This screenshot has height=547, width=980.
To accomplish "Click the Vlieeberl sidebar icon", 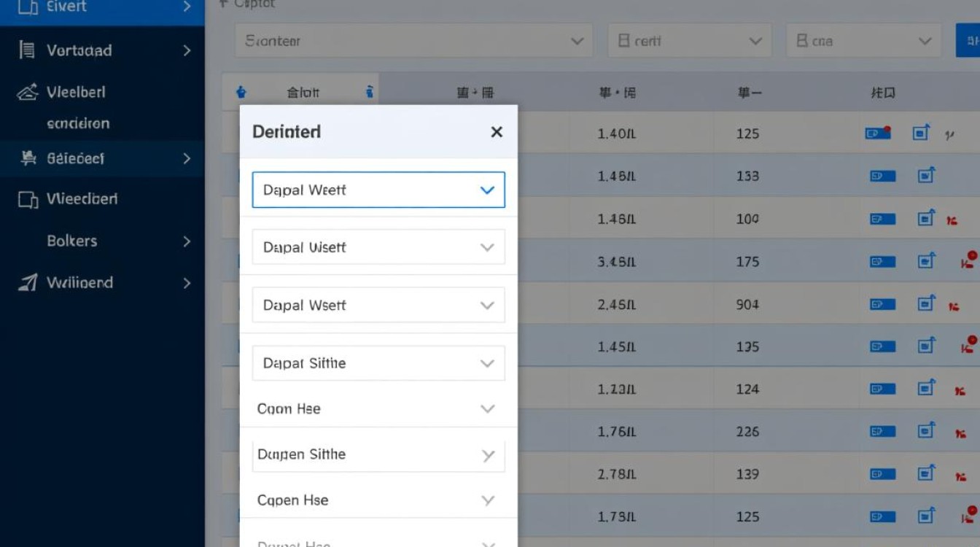I will (x=27, y=93).
